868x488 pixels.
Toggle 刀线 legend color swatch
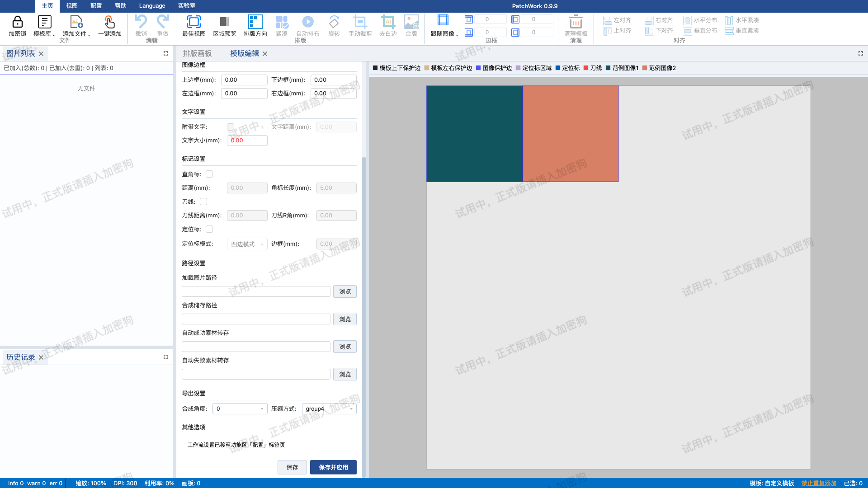click(586, 68)
